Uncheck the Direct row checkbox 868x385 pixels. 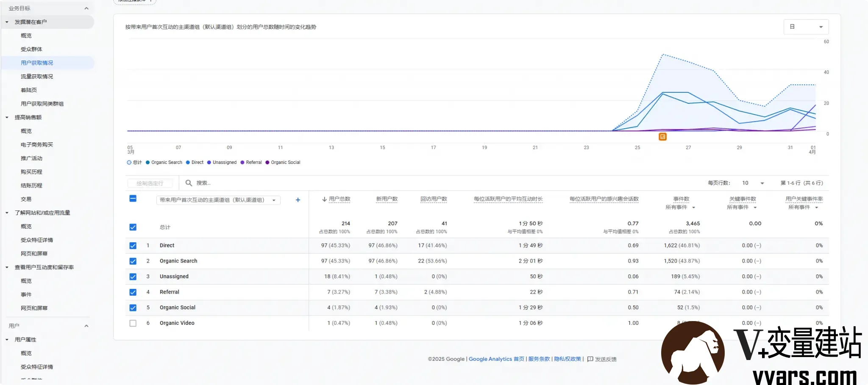click(x=133, y=246)
